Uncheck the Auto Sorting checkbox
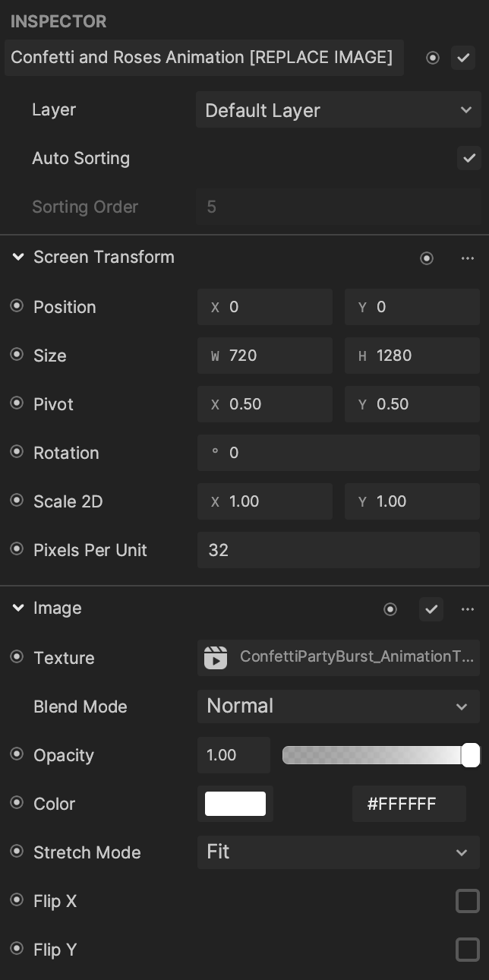Image resolution: width=489 pixels, height=980 pixels. [x=468, y=158]
